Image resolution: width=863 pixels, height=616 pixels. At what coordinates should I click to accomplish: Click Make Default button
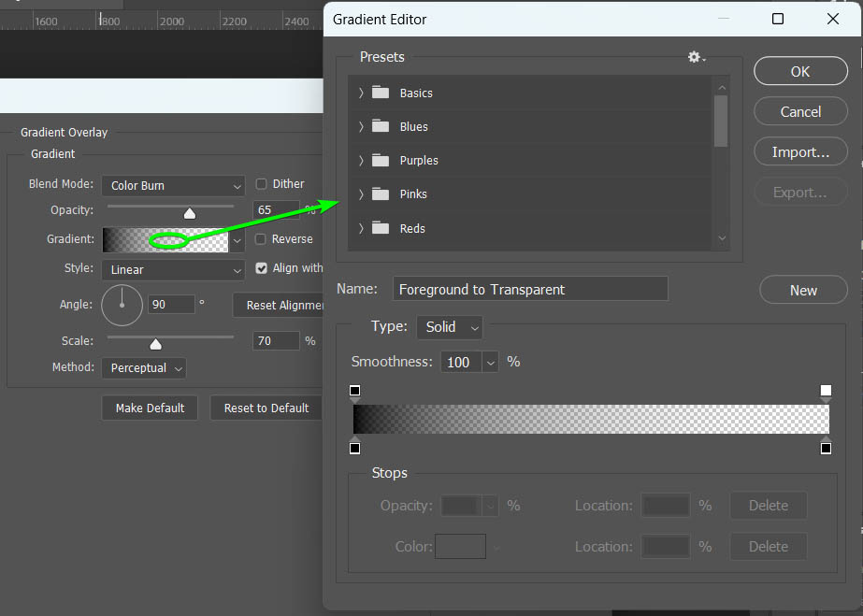[x=150, y=408]
